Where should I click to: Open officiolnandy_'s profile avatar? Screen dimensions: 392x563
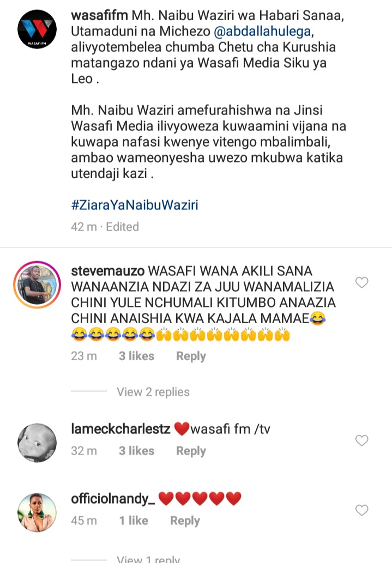[x=37, y=512]
